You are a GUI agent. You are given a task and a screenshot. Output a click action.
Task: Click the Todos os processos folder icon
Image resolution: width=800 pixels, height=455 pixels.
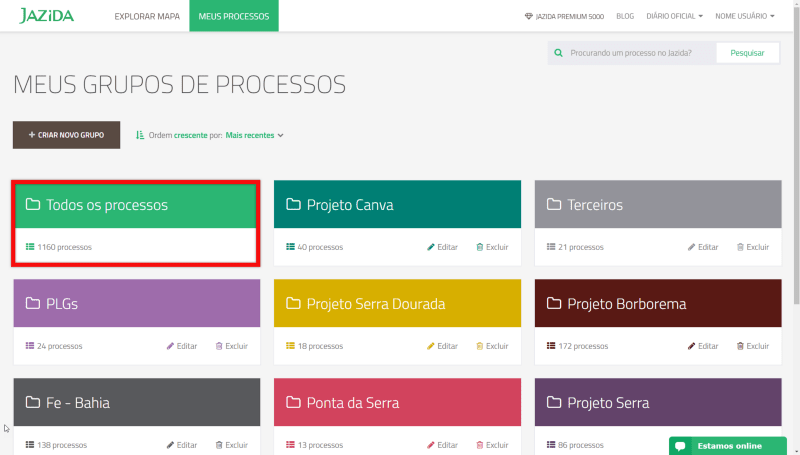point(33,205)
